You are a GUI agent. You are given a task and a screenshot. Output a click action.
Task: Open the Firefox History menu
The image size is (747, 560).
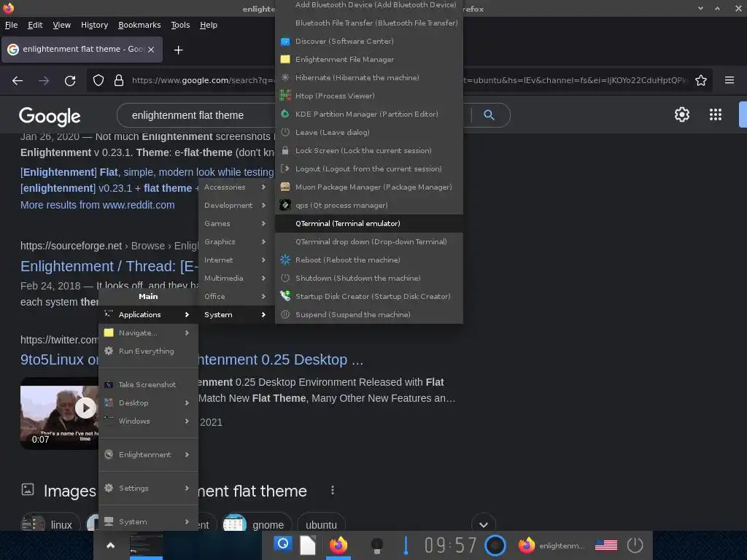click(x=94, y=25)
